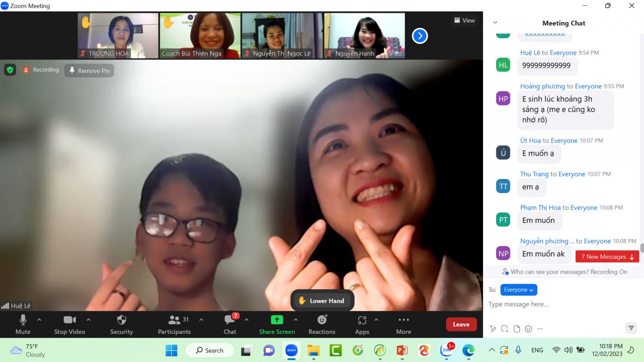Open the Security shield icon
Image resolution: width=644 pixels, height=362 pixels.
pyautogui.click(x=121, y=320)
